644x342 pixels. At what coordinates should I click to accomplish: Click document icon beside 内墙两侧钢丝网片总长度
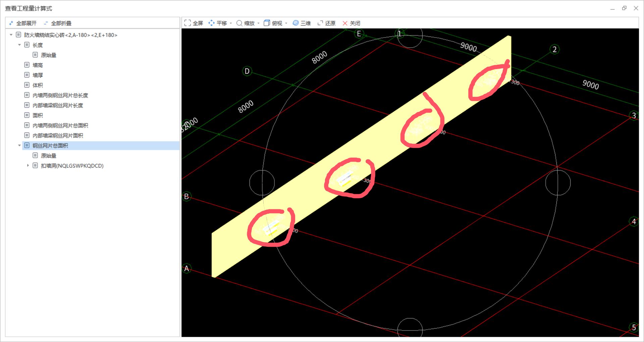(27, 95)
